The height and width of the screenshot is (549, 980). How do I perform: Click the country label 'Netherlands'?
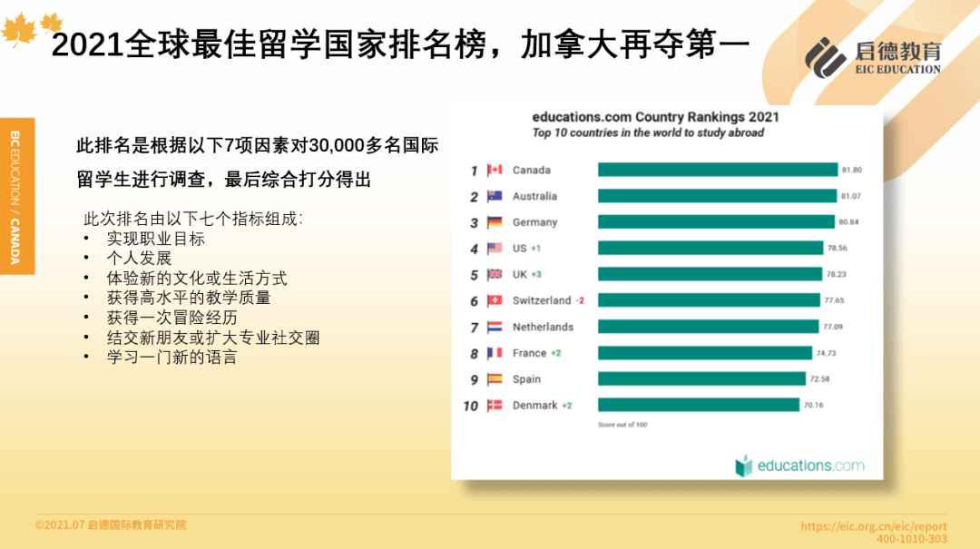point(543,327)
